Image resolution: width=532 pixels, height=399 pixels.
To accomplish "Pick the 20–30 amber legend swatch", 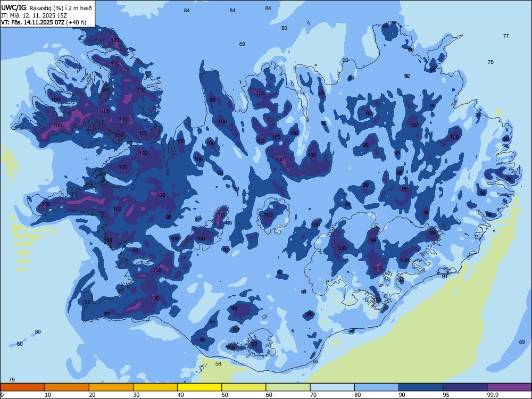I will [x=111, y=387].
